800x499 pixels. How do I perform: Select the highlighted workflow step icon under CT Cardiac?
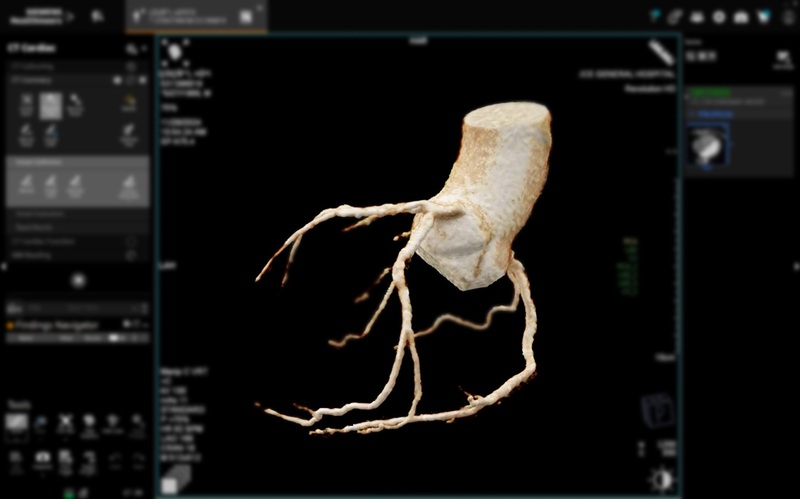pyautogui.click(x=50, y=105)
